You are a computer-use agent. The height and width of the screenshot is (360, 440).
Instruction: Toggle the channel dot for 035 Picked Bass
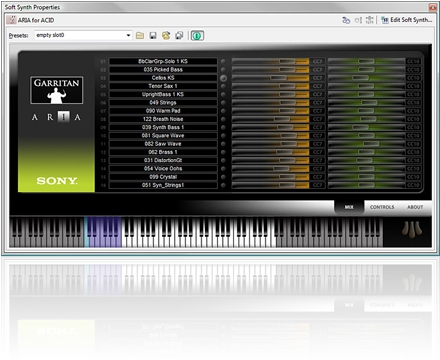(x=223, y=70)
